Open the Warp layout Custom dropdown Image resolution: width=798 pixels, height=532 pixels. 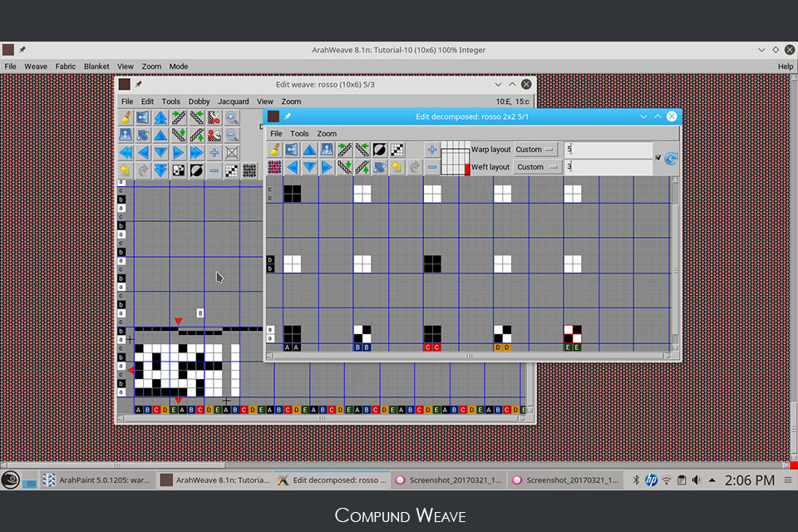coord(535,150)
